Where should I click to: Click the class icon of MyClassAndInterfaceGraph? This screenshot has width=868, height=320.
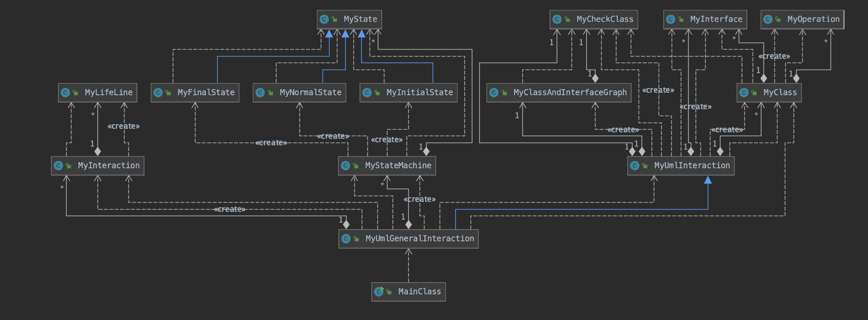(x=494, y=93)
